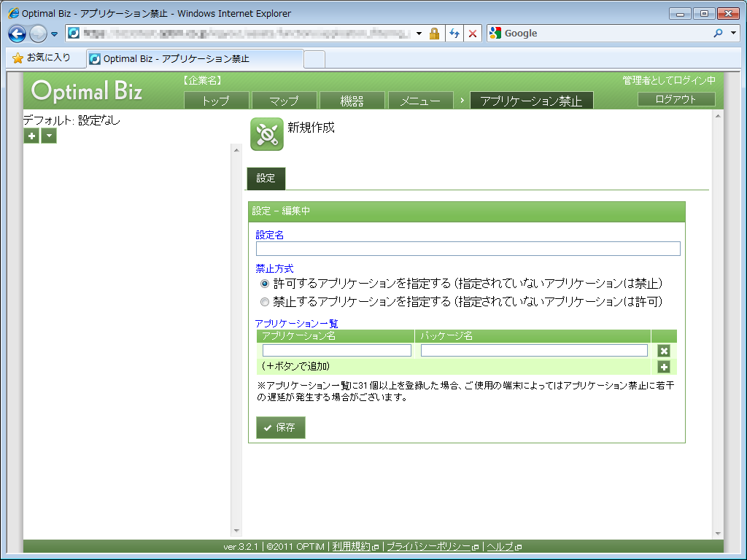Click the favorites star icon

click(18, 58)
